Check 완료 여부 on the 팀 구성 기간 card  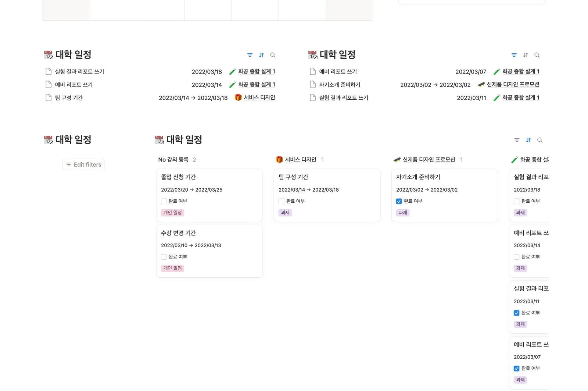(282, 201)
